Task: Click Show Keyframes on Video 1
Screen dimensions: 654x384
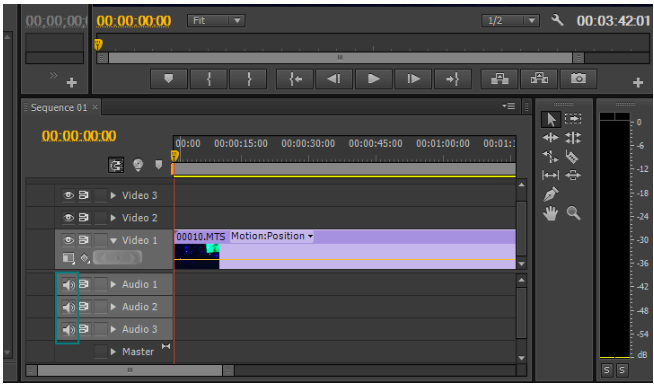Action: [85, 259]
